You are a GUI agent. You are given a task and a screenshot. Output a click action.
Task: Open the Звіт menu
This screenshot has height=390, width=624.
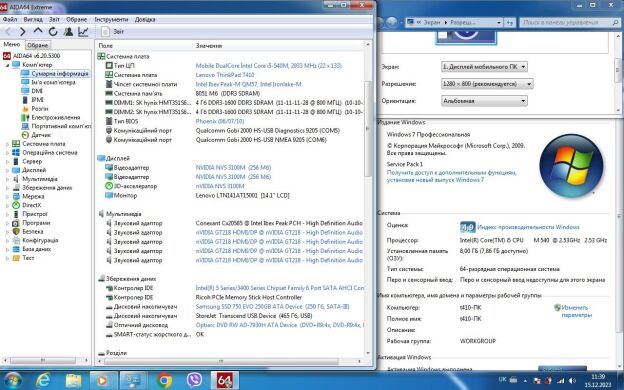(54, 19)
